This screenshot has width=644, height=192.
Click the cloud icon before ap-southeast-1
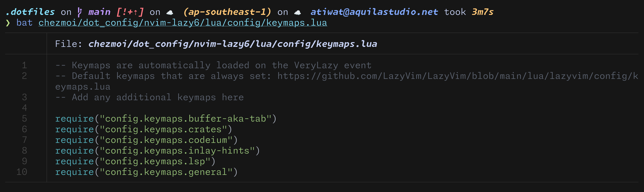pos(170,12)
